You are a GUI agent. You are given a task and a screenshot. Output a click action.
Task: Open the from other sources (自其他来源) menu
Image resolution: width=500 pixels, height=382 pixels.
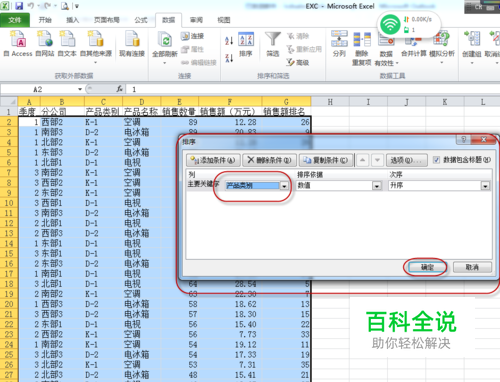(96, 47)
